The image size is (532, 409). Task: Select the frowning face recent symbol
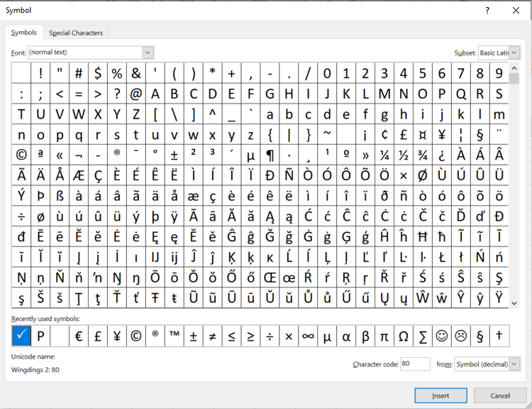point(461,336)
